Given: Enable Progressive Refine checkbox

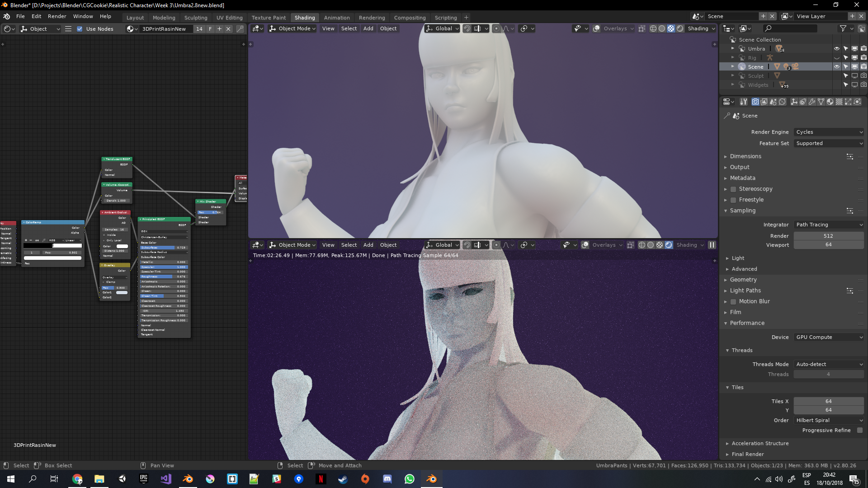Looking at the screenshot, I should [x=860, y=430].
